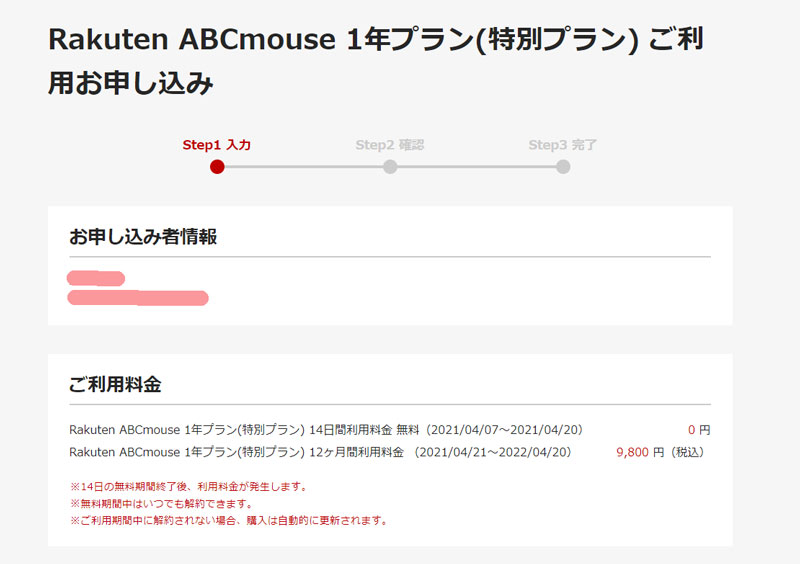Click the ご利用料金 section heading
This screenshot has width=800, height=564.
pos(115,384)
